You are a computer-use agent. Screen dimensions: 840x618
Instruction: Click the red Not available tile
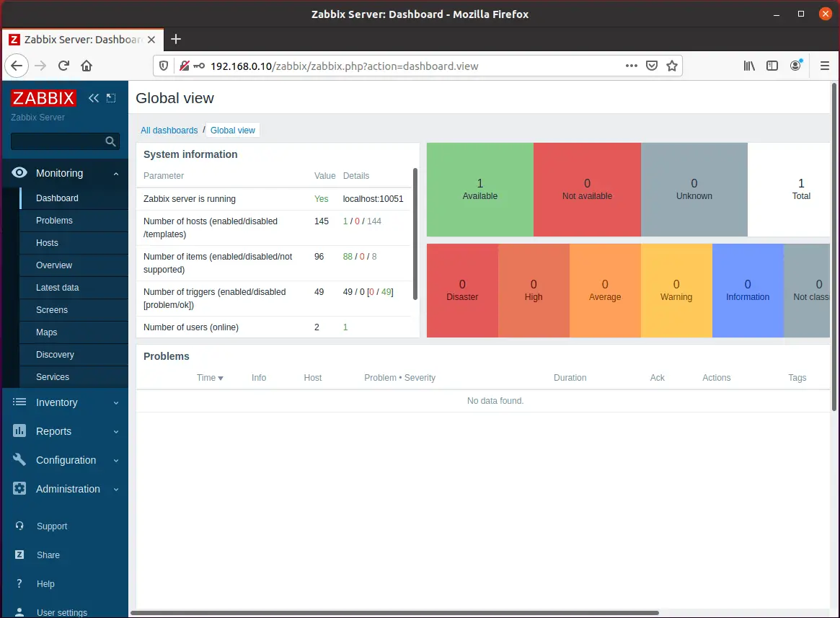pyautogui.click(x=587, y=189)
